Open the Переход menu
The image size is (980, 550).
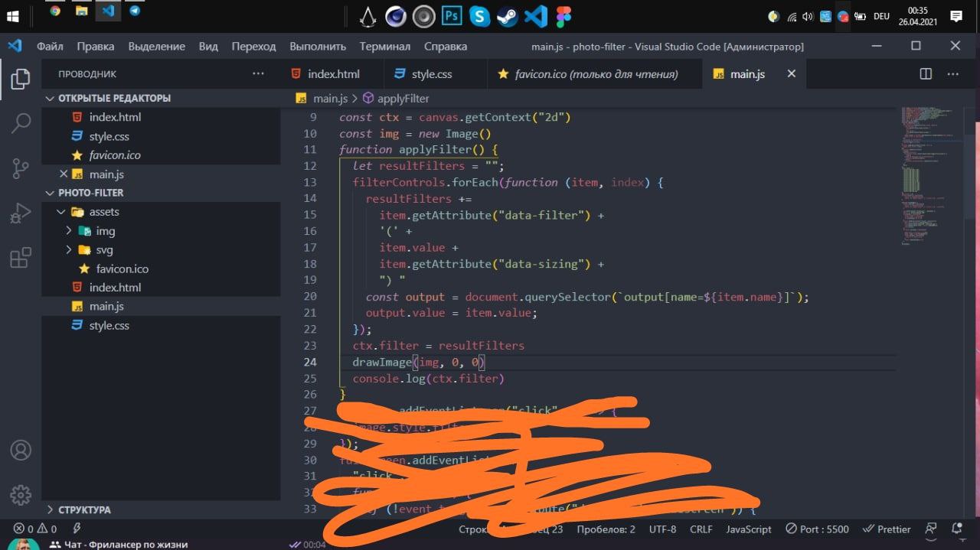253,46
